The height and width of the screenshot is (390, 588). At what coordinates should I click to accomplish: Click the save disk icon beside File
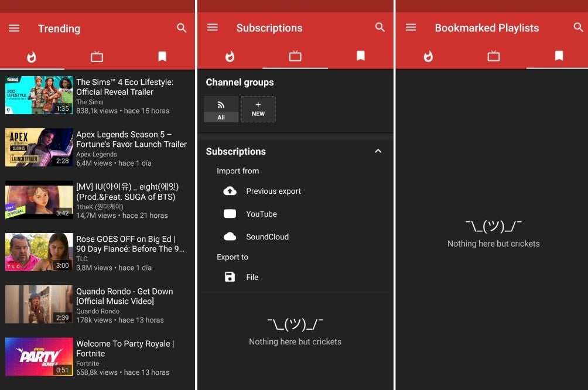pyautogui.click(x=230, y=277)
